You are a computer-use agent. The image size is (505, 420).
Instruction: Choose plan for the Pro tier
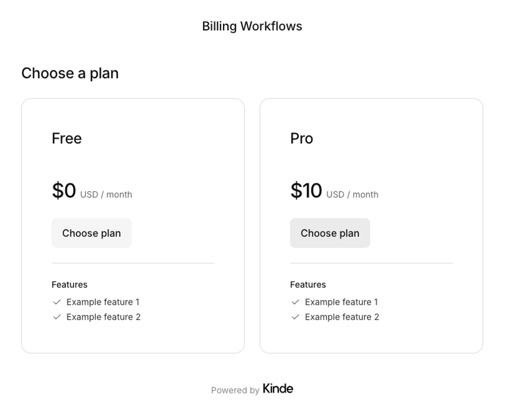tap(330, 233)
